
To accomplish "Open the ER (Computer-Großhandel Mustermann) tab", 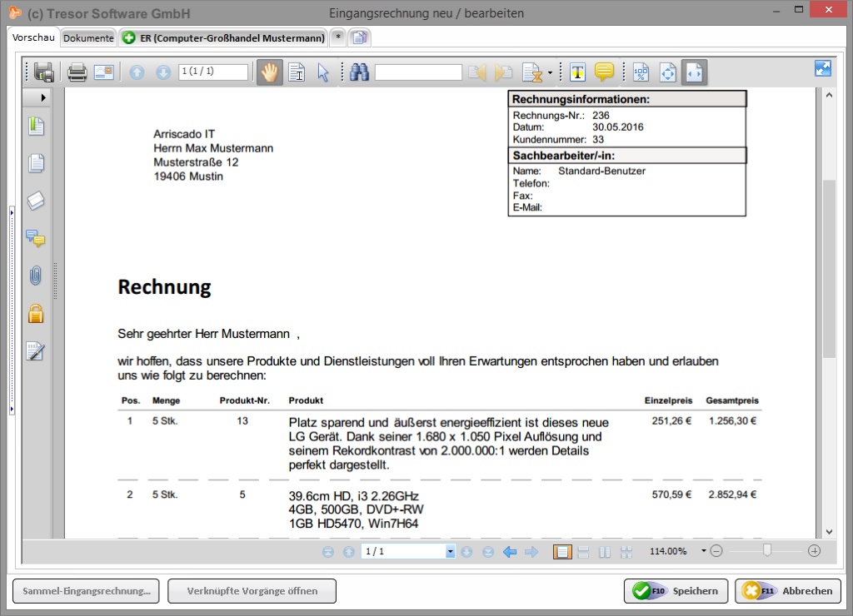I will point(223,37).
